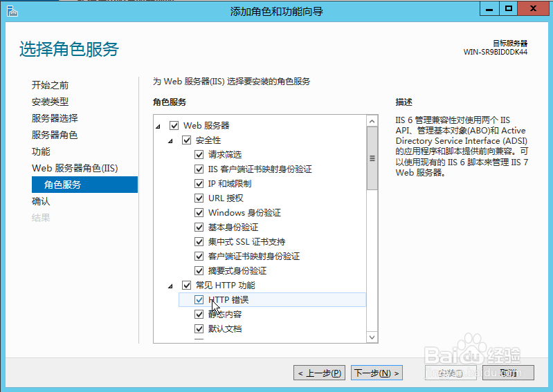Viewport: 553px width, 392px height.
Task: Collapse the 安全性 tree node
Action: tap(171, 141)
